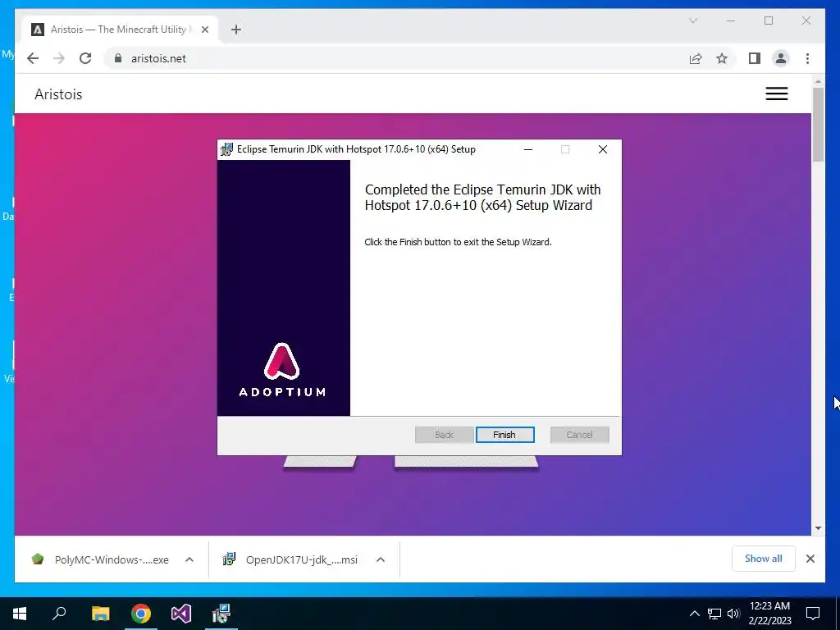The image size is (840, 630).
Task: Open the taskbar clock and date
Action: click(x=769, y=614)
